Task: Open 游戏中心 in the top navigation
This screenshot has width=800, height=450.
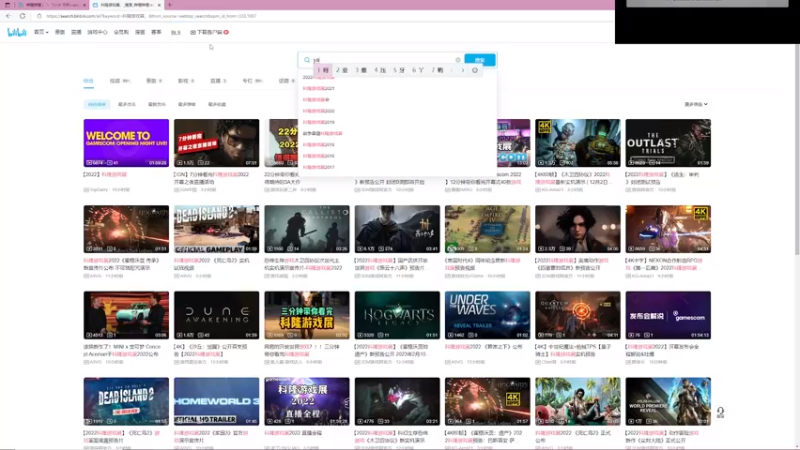Action: 97,32
